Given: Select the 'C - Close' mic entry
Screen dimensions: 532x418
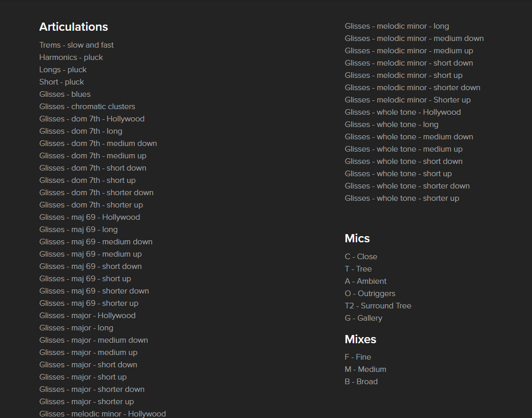Looking at the screenshot, I should pyautogui.click(x=361, y=257).
